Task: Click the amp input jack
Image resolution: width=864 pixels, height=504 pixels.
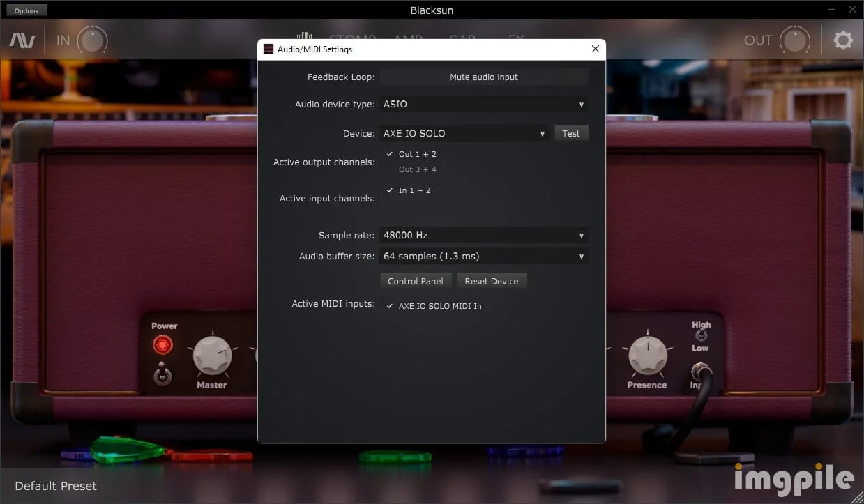Action: (699, 372)
